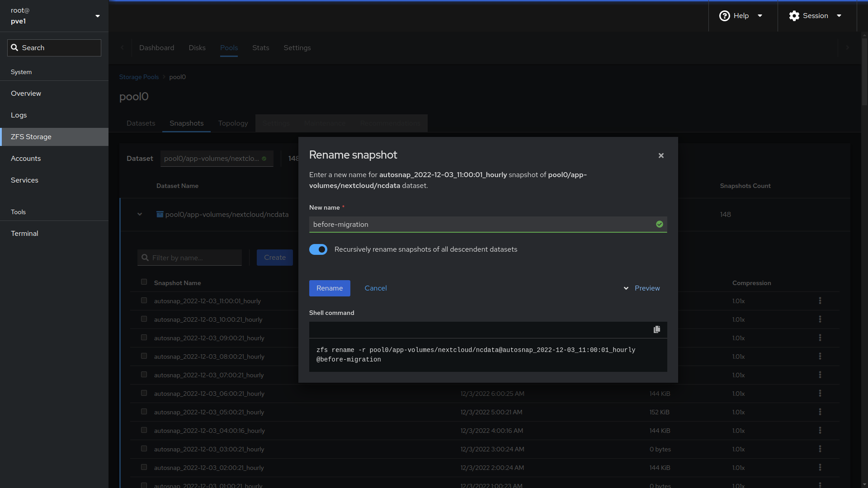868x488 pixels.
Task: Open the Session dropdown arrow
Action: 839,16
